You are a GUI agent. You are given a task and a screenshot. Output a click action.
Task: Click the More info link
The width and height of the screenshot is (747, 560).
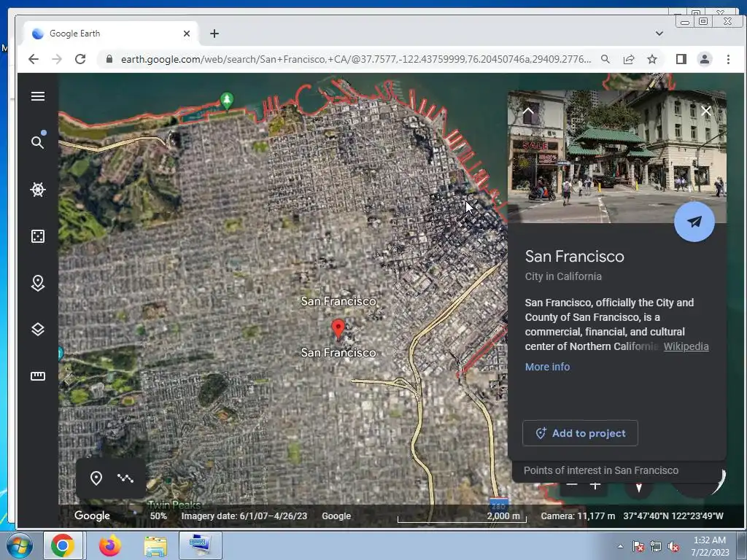547,367
